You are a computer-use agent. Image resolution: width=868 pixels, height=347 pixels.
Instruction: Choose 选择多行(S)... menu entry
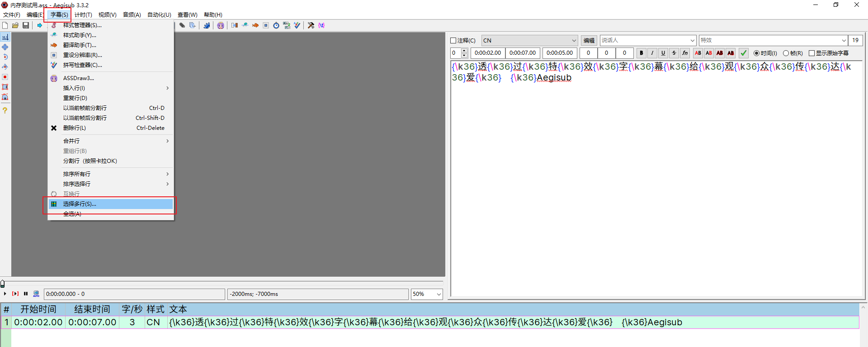(x=110, y=204)
